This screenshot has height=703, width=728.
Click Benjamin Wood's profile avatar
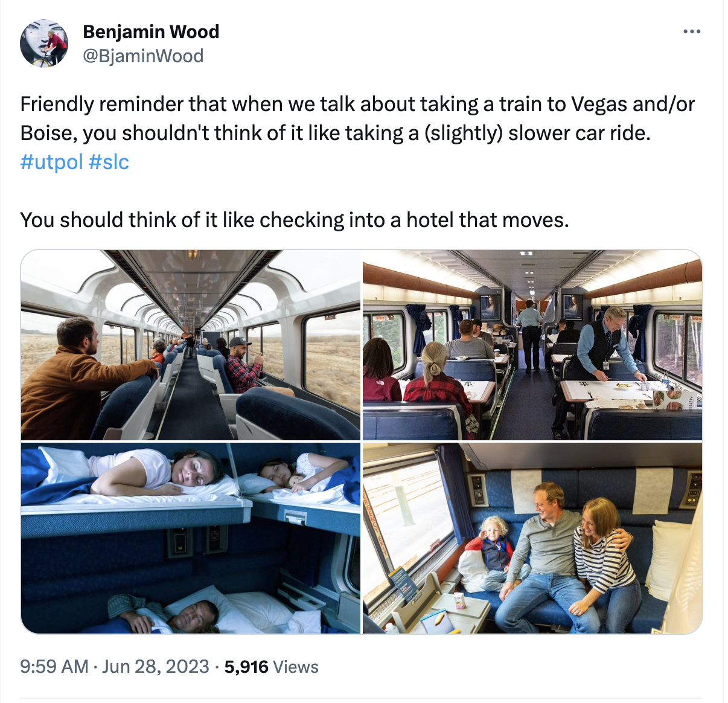(x=44, y=43)
